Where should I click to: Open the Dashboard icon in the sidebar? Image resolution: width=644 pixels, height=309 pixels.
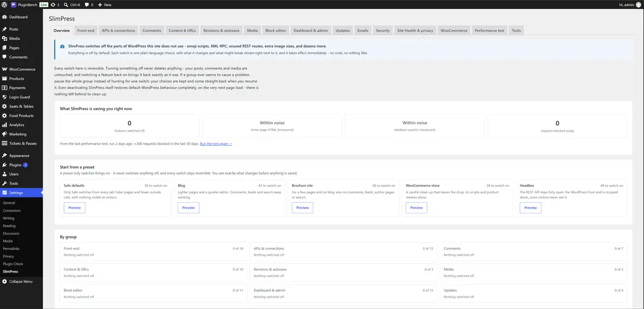4,17
